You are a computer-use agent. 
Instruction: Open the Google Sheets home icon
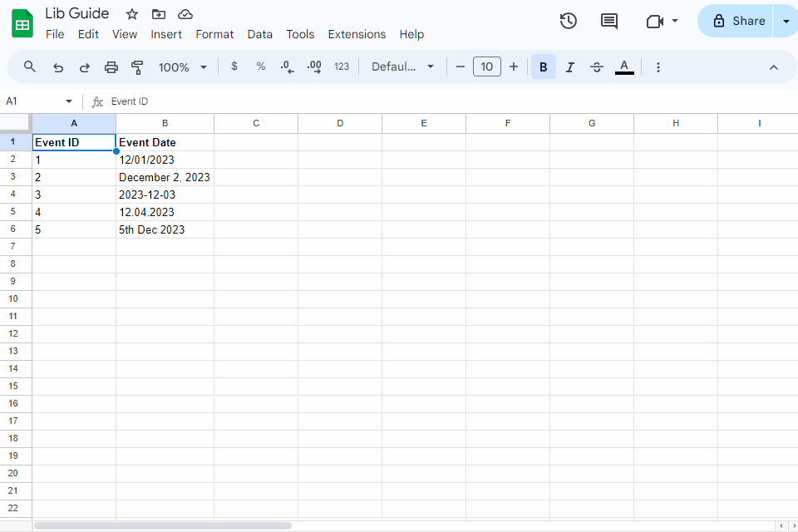[x=22, y=24]
